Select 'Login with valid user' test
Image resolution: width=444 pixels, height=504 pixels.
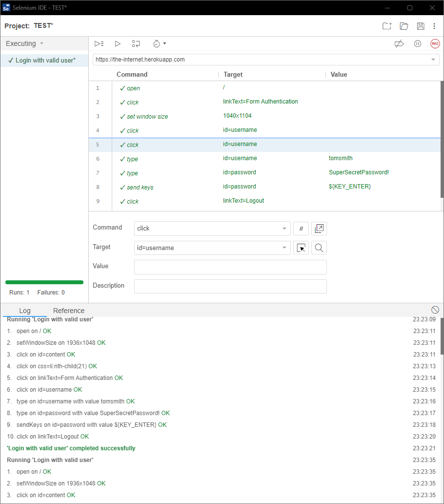[x=44, y=61]
